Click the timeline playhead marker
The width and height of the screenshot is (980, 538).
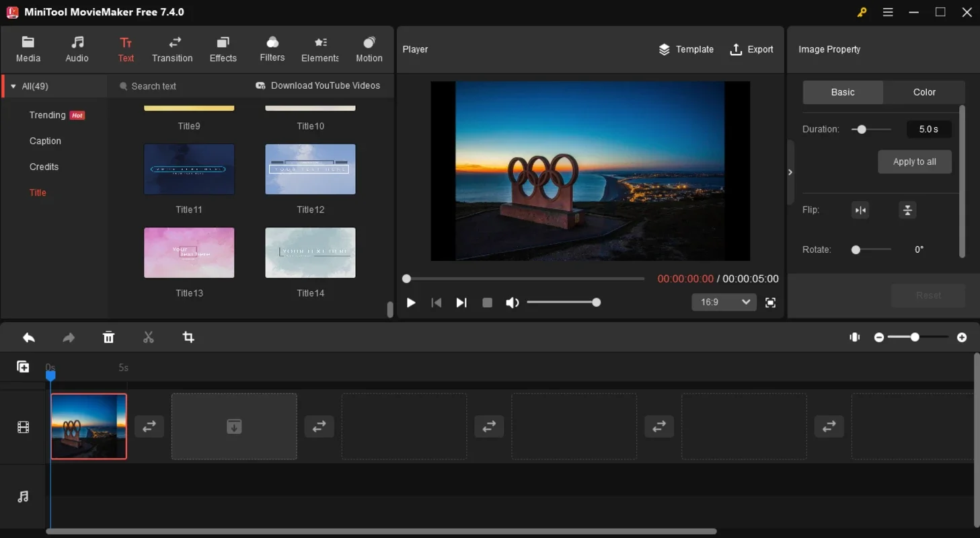50,375
